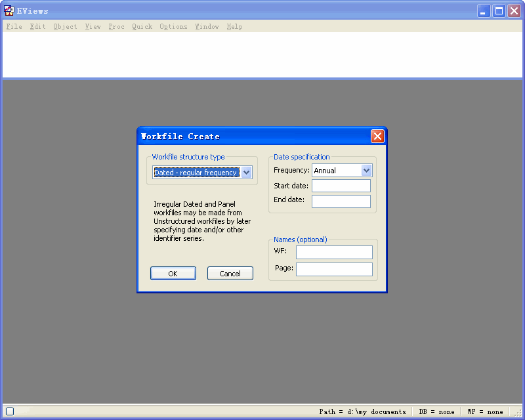Click inside the Start date field
This screenshot has width=525, height=420.
341,185
